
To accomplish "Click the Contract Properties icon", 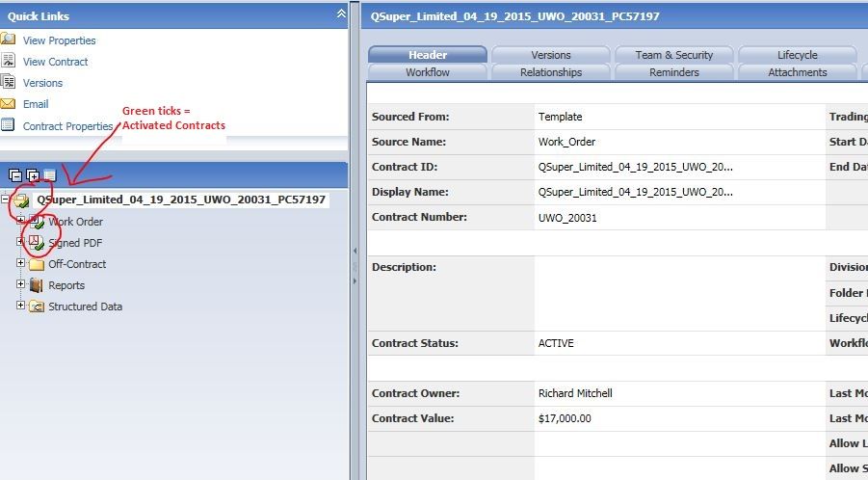I will coord(8,124).
